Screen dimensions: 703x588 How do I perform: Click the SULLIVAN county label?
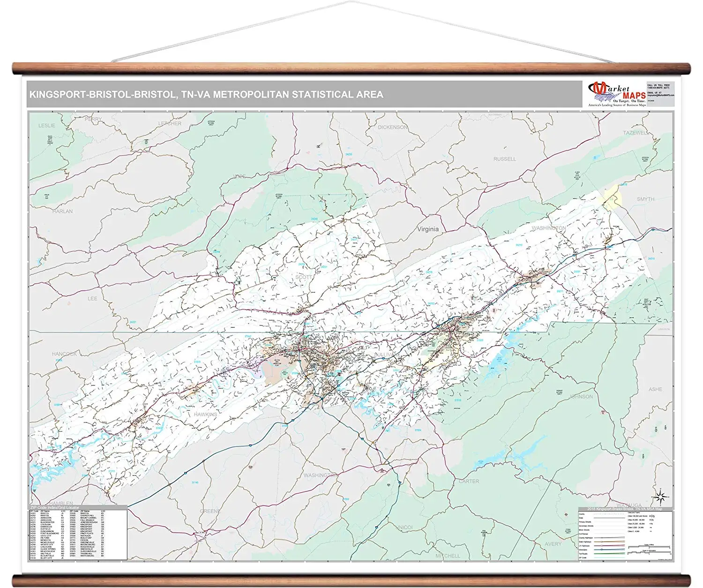385,355
